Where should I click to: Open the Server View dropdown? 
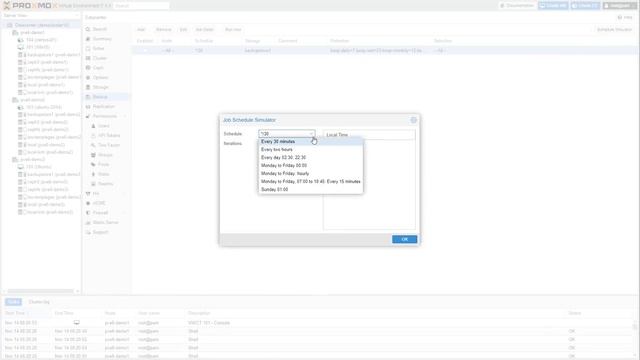click(x=41, y=16)
